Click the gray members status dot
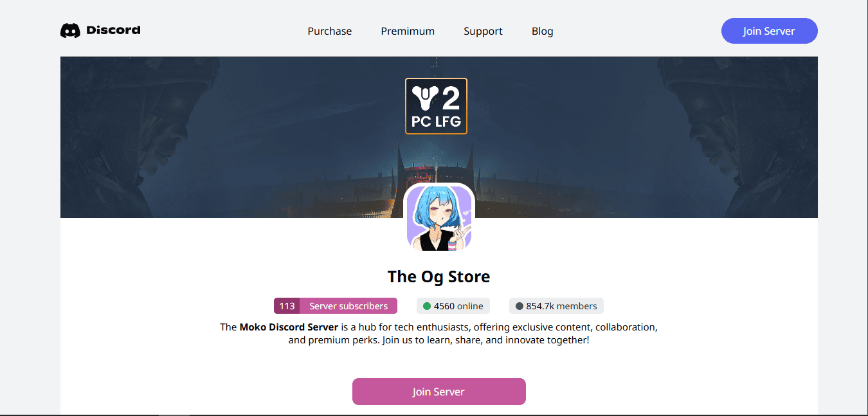 [520, 306]
